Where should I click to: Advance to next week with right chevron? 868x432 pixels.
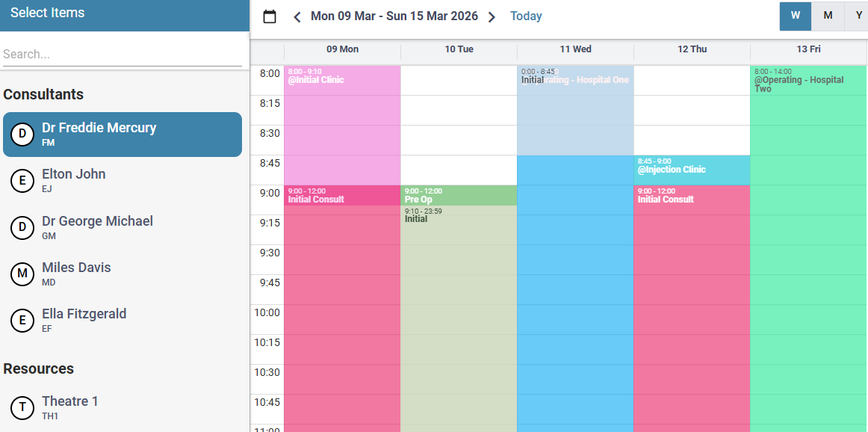(492, 16)
